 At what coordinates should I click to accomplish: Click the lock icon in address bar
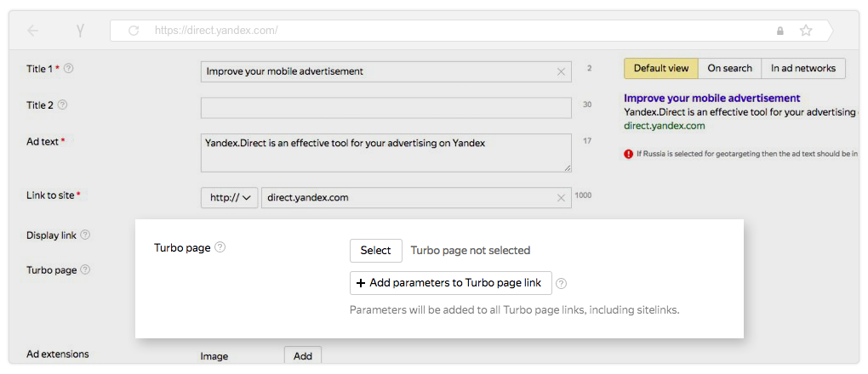[780, 31]
